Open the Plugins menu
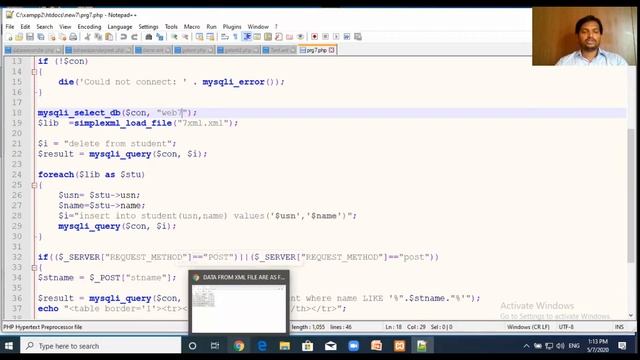Viewport: 640px width, 360px height. tap(232, 27)
